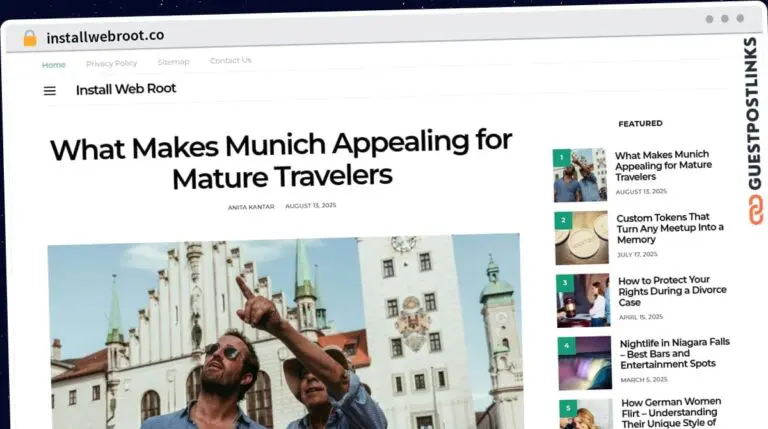Open featured thumbnail number 1 Munich

[x=580, y=175]
